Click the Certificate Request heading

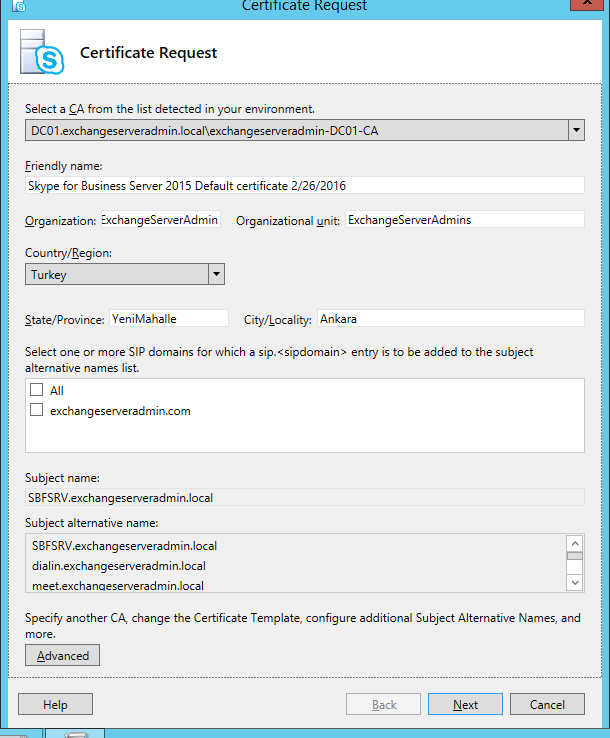148,53
